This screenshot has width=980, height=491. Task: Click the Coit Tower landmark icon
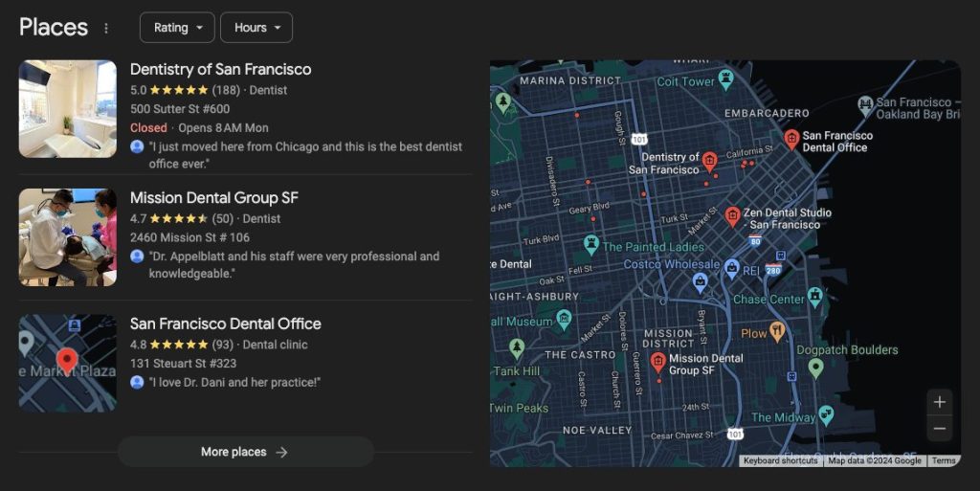[x=725, y=78]
